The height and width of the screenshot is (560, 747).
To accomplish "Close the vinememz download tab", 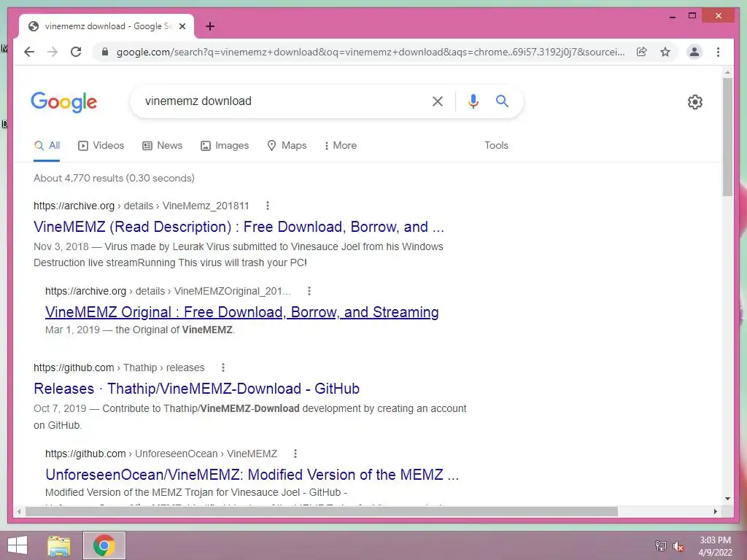I will coord(182,26).
